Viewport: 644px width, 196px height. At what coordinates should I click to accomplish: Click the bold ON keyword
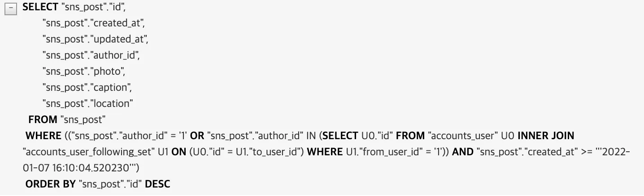[178, 152]
